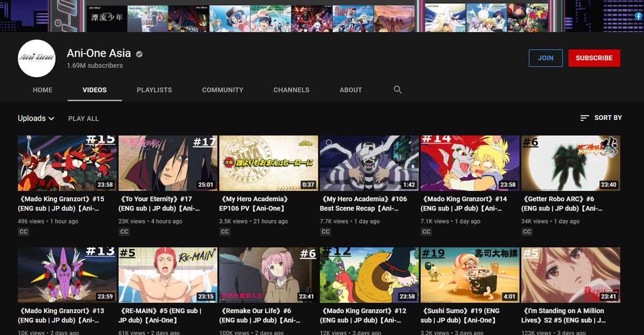Click the verified badge next to Ani-One Asia
644x335 pixels.
click(x=139, y=54)
